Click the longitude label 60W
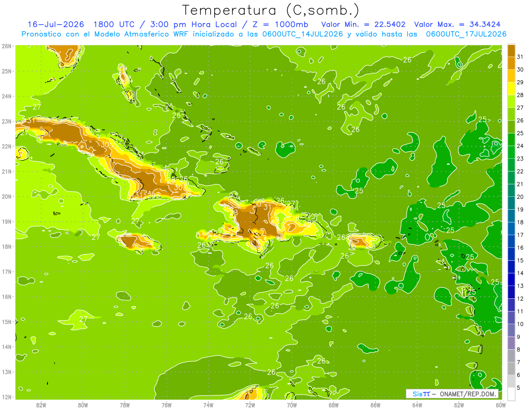532x411 pixels. (x=501, y=405)
